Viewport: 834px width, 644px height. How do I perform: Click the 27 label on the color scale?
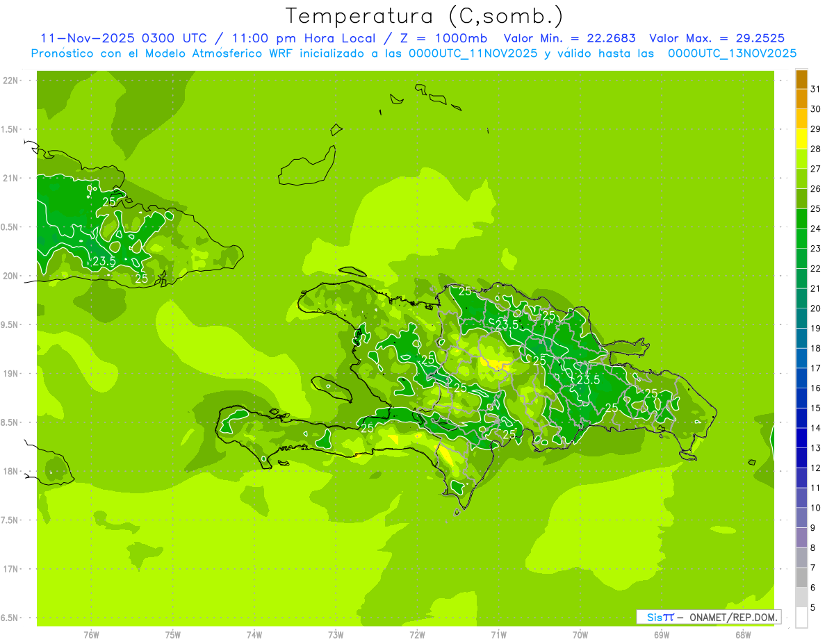point(816,169)
